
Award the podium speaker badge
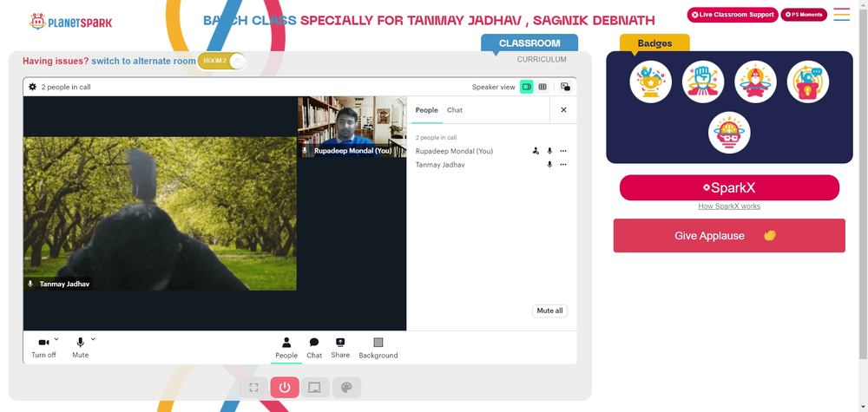pyautogui.click(x=807, y=82)
